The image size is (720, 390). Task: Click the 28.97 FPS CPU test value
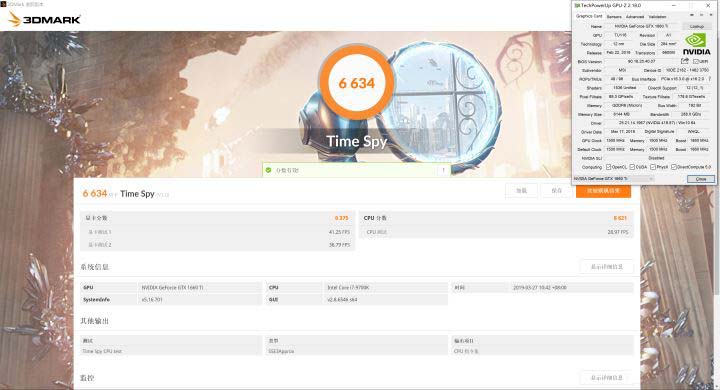click(x=617, y=232)
